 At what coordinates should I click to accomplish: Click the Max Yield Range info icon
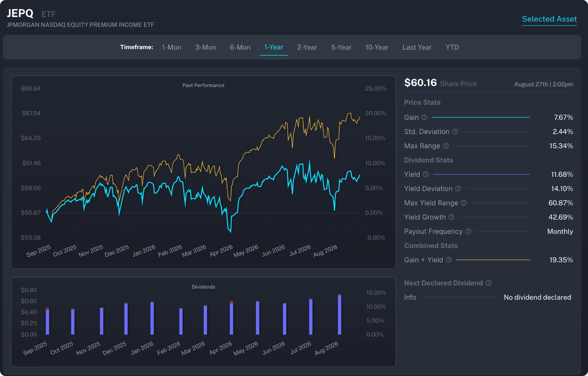[464, 203]
